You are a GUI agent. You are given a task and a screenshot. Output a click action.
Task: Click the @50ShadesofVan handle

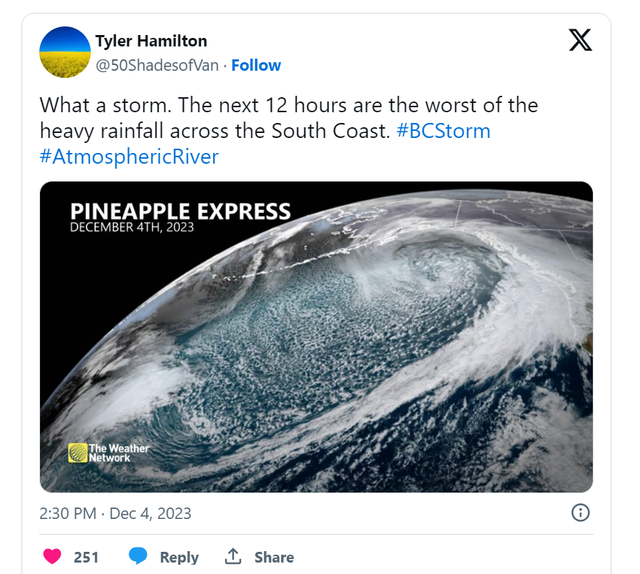[x=157, y=65]
